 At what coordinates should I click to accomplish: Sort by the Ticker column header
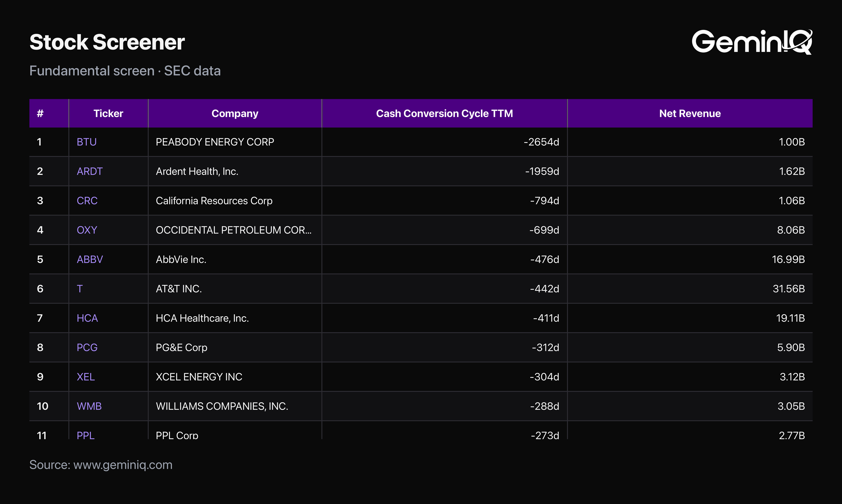point(108,113)
